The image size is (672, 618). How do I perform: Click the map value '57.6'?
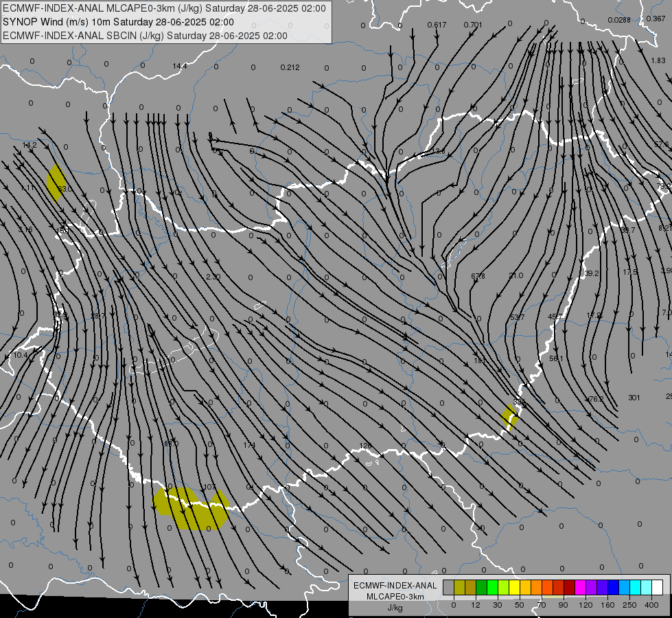click(662, 144)
